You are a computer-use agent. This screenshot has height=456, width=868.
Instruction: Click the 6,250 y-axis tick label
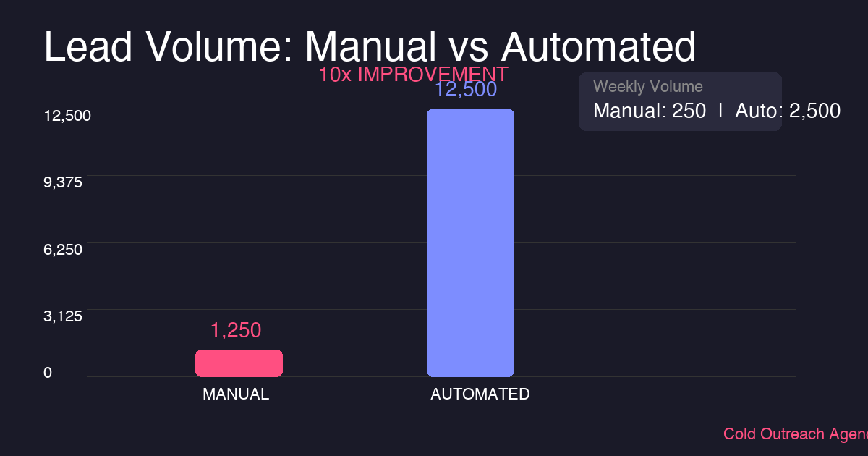[64, 249]
